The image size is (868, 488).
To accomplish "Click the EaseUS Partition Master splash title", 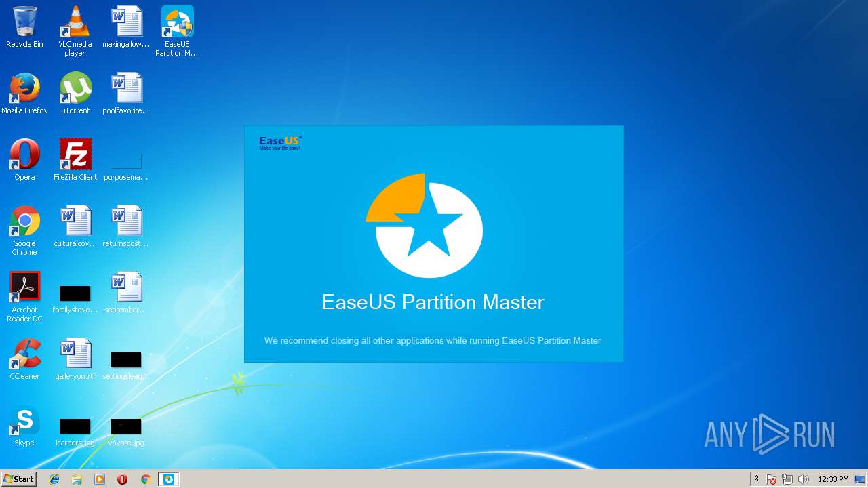I will (433, 302).
